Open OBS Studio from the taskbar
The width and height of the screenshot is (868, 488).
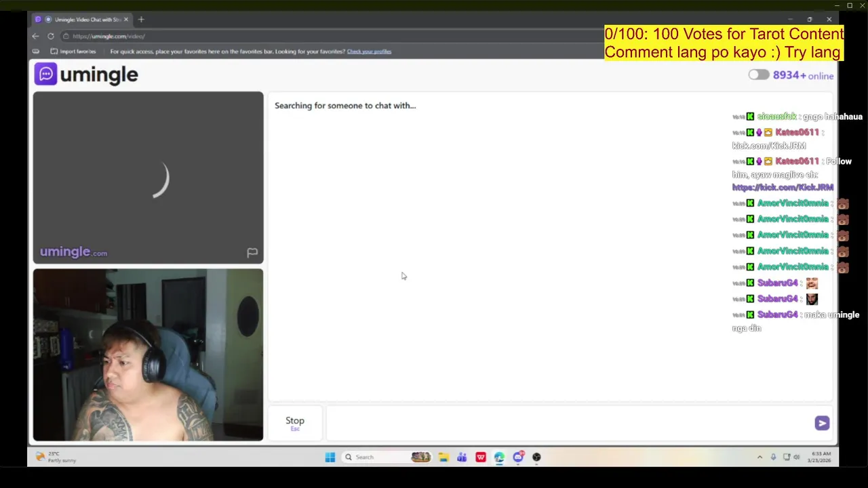536,457
